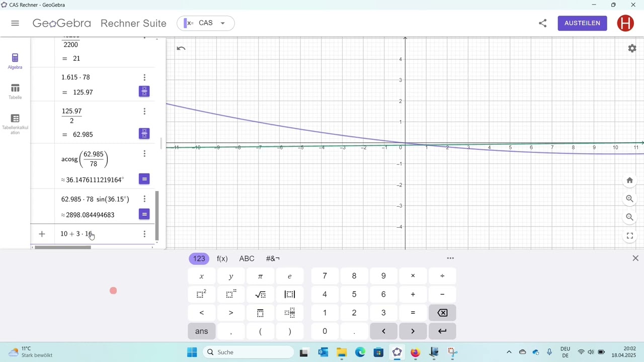
Task: Open the user profile avatar H
Action: [x=625, y=23]
